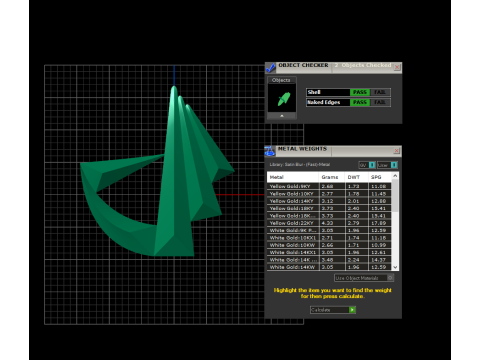Click the Metal column header

tap(293, 177)
